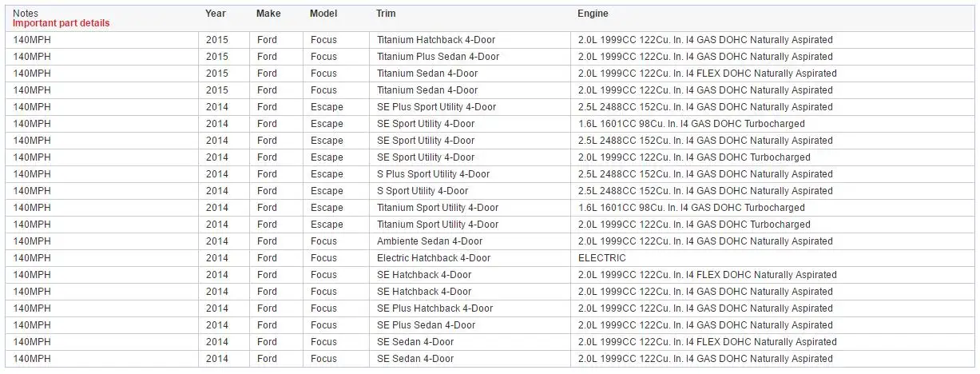The image size is (980, 374).
Task: Click the 1.6L 1601CC SE Sport Utility engine cell
Action: [x=691, y=124]
